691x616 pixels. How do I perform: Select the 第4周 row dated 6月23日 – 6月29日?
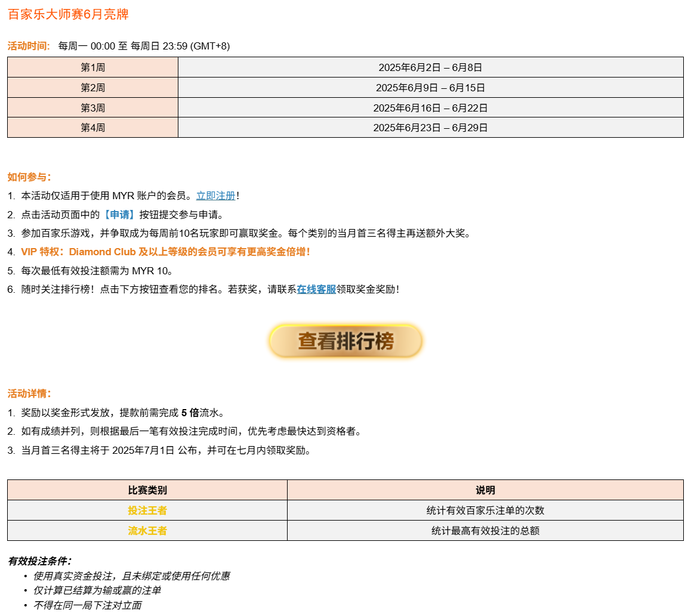[x=92, y=128]
